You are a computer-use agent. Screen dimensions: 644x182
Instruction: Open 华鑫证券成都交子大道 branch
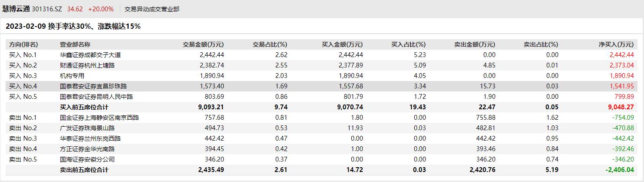click(90, 55)
